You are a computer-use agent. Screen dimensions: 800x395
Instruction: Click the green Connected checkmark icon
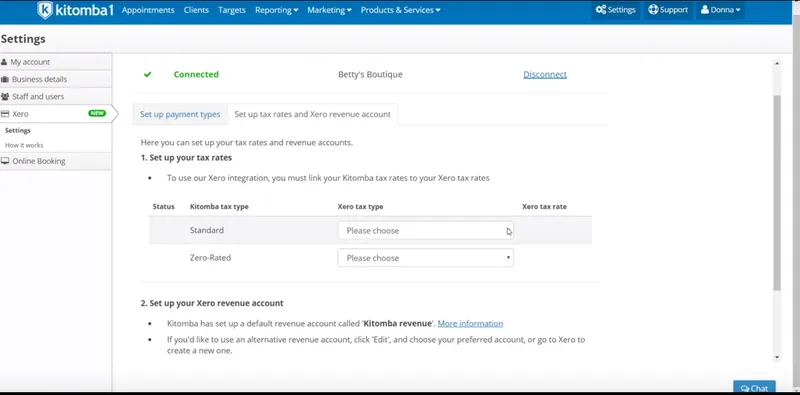click(x=147, y=75)
